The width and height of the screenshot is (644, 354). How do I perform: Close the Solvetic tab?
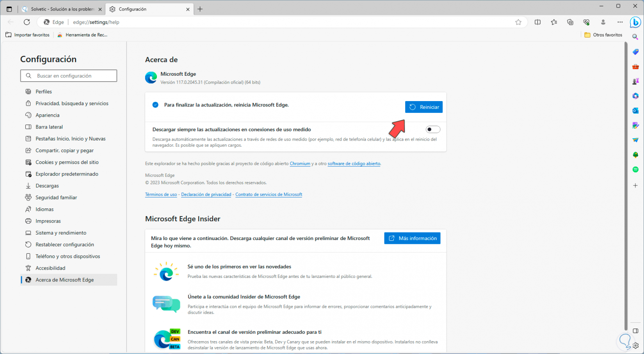[100, 9]
